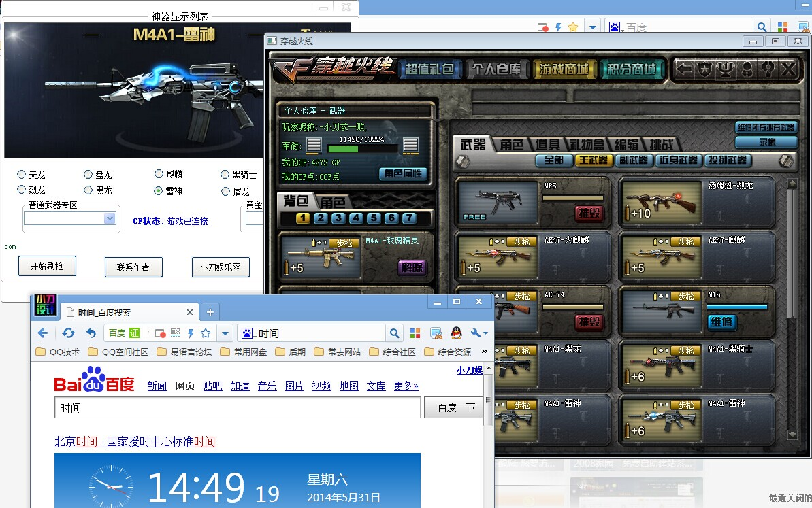812x508 pixels.
Task: Click 维修所有拥有武器 button
Action: coord(766,127)
